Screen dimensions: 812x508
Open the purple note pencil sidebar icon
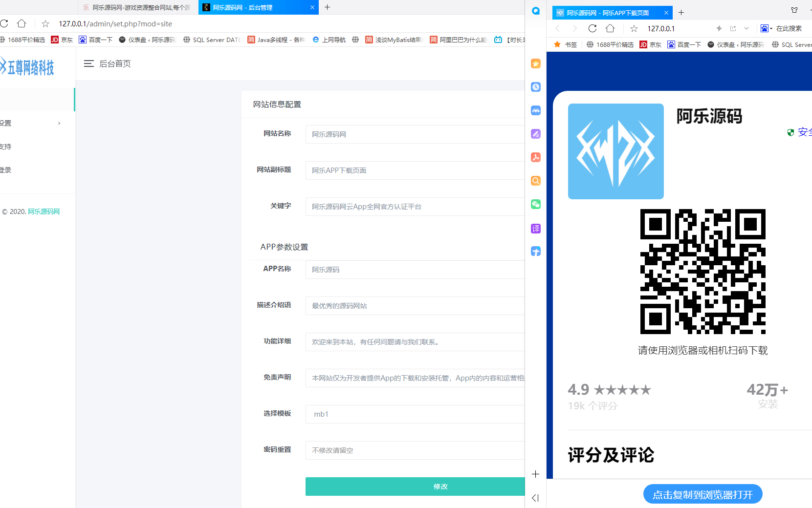pyautogui.click(x=536, y=134)
